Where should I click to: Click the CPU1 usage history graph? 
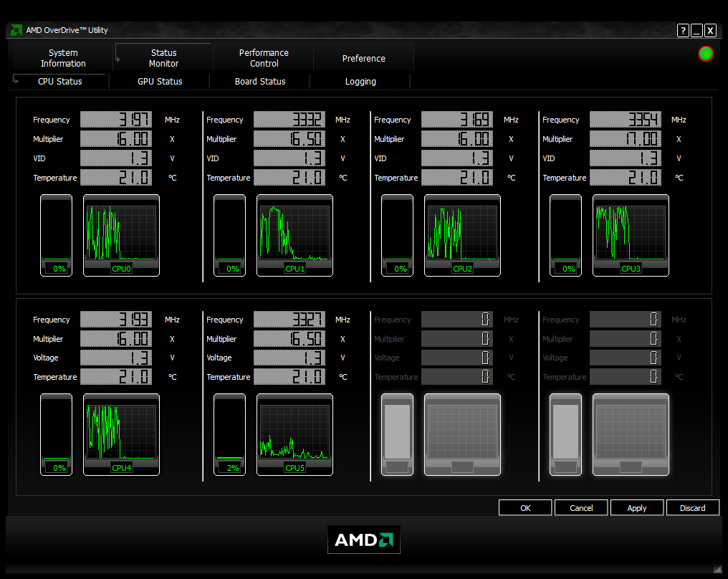(x=294, y=236)
